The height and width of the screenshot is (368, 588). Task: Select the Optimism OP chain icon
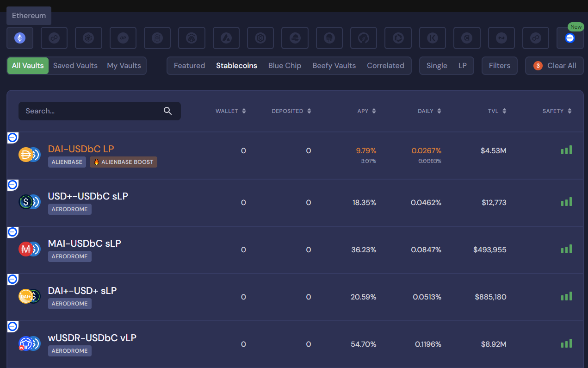pyautogui.click(x=123, y=38)
